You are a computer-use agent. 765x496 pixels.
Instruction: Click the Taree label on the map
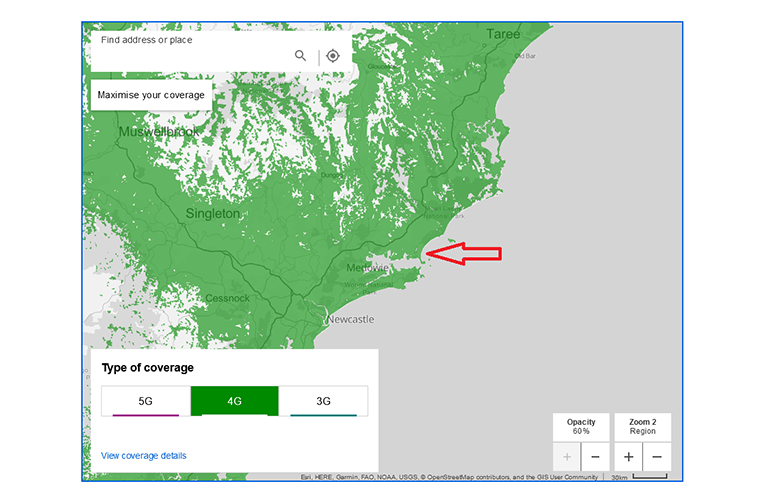click(x=503, y=35)
